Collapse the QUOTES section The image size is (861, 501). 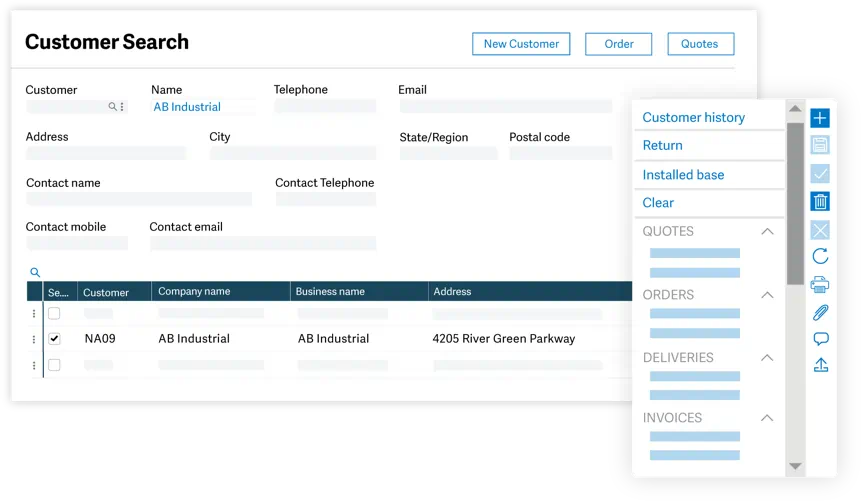coord(767,232)
